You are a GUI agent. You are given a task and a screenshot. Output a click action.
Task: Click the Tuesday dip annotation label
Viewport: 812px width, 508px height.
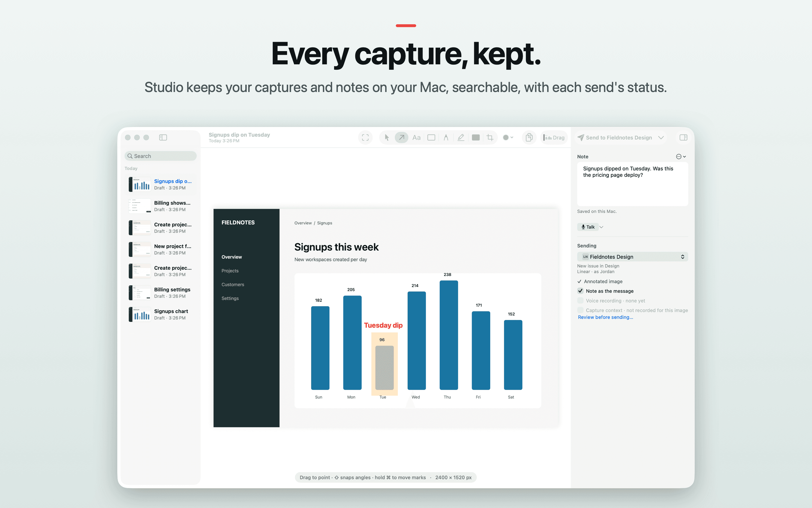(x=383, y=325)
